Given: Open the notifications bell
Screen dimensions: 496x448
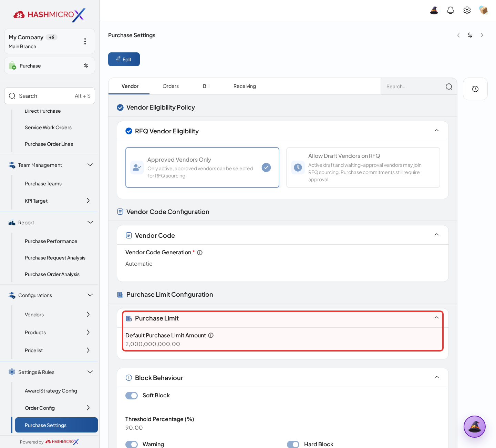Looking at the screenshot, I should tap(451, 10).
